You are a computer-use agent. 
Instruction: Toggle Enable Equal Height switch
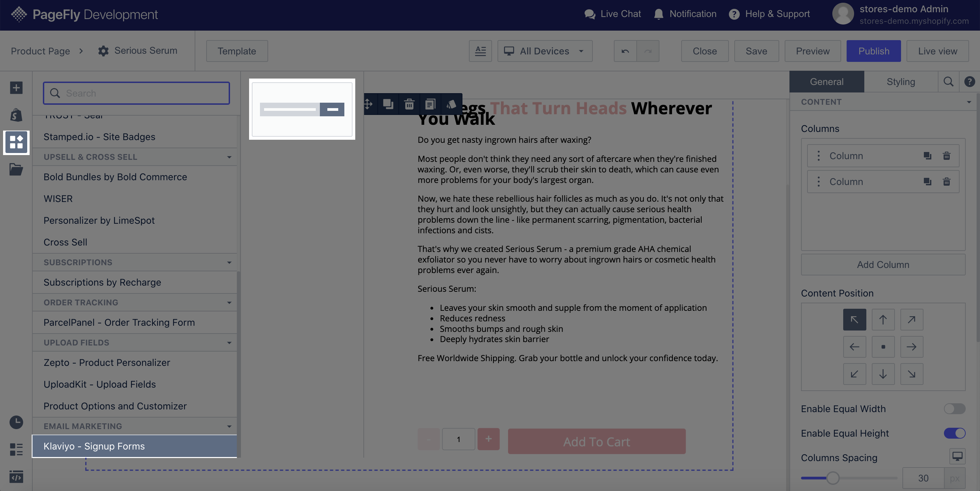[954, 433]
